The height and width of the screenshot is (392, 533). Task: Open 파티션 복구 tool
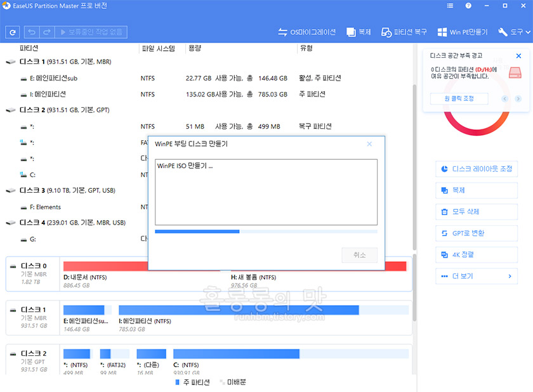click(x=404, y=32)
